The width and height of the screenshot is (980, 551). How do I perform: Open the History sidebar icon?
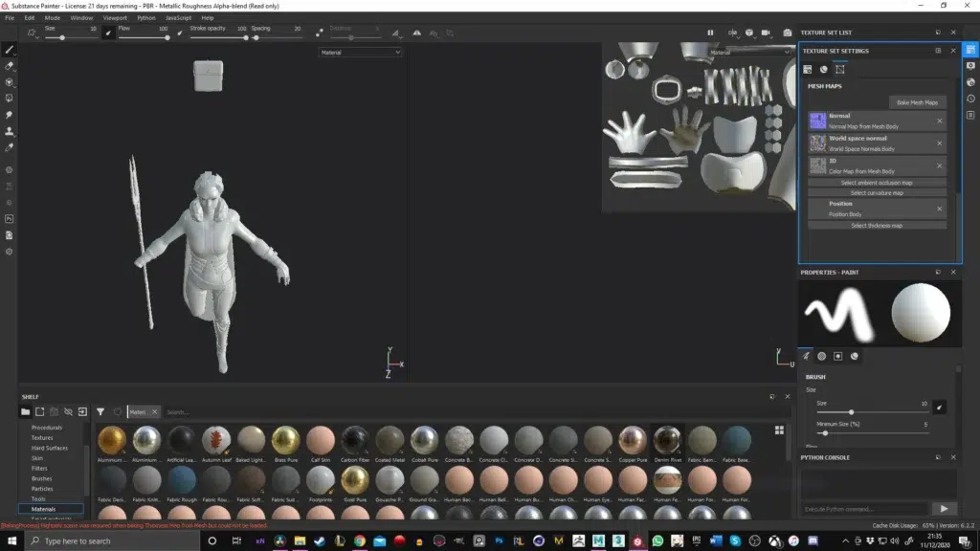[970, 99]
